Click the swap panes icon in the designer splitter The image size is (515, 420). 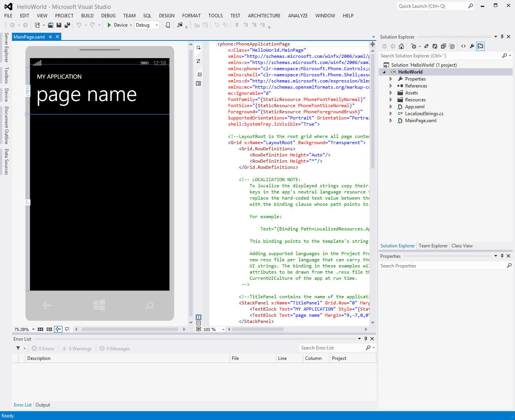(x=198, y=61)
